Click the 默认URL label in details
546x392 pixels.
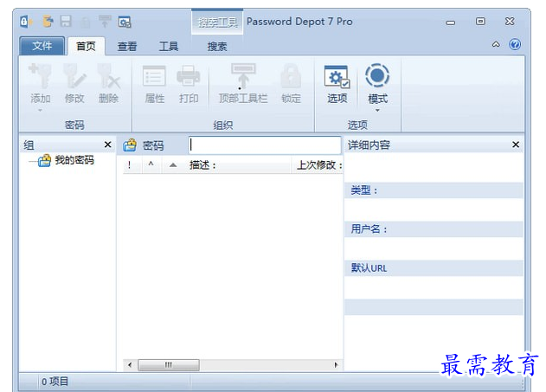(x=369, y=268)
